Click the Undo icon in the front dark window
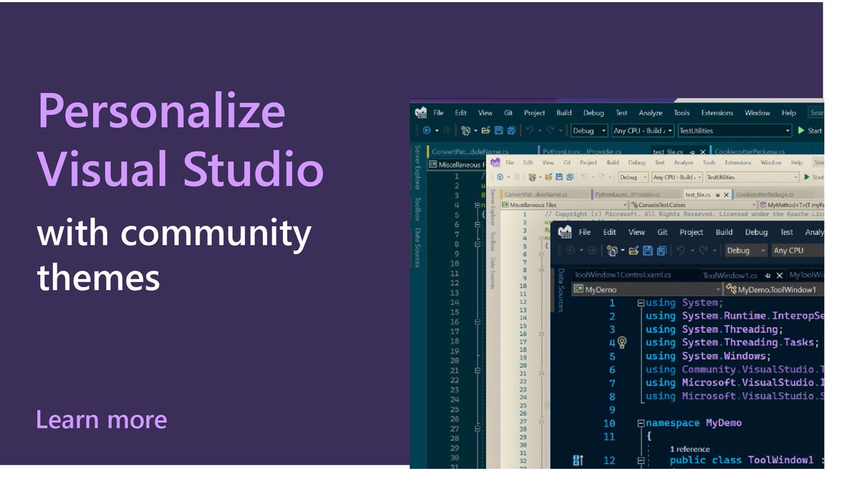The width and height of the screenshot is (862, 504). (682, 251)
